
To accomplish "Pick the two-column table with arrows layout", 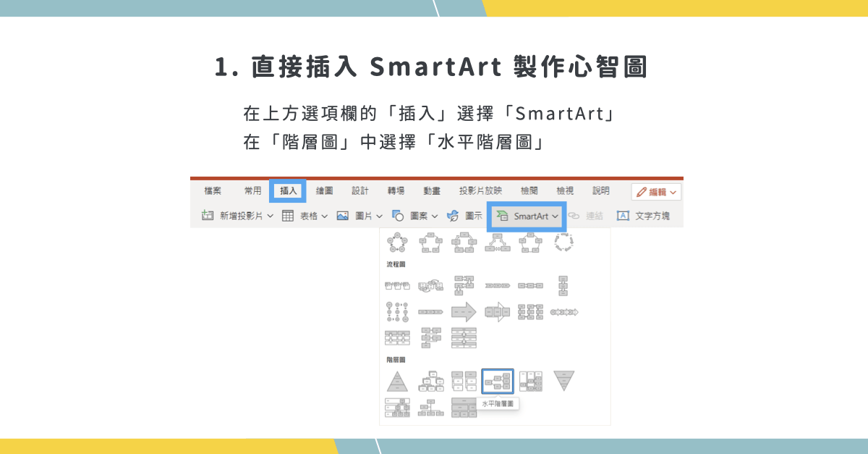I will pyautogui.click(x=397, y=337).
